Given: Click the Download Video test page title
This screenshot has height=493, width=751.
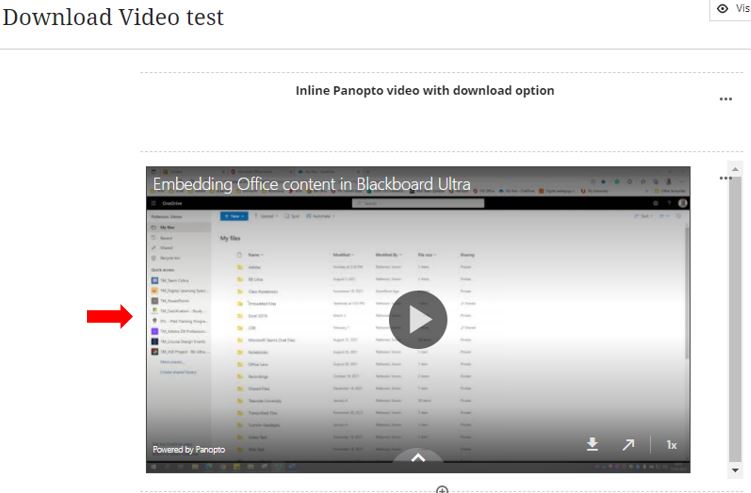Looking at the screenshot, I should coord(113,17).
